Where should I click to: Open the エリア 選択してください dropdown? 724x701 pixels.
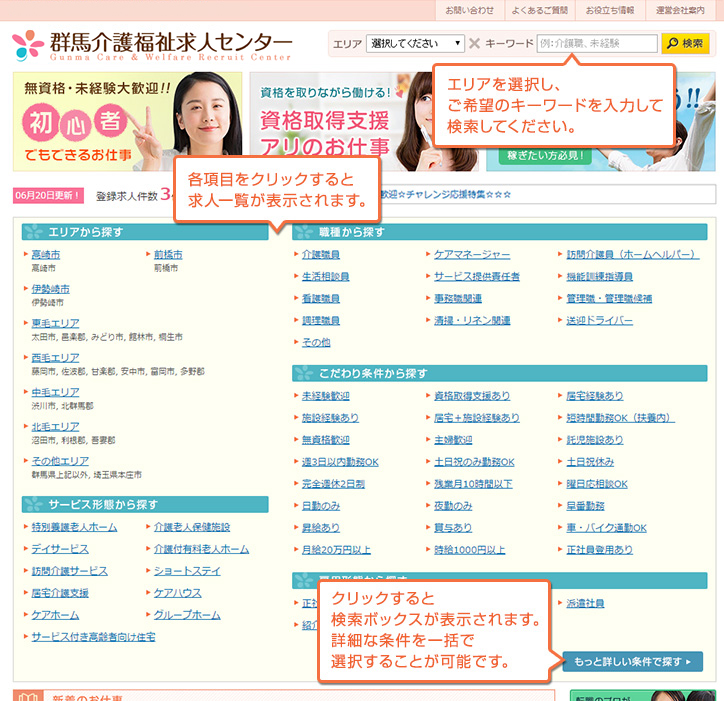tap(415, 44)
